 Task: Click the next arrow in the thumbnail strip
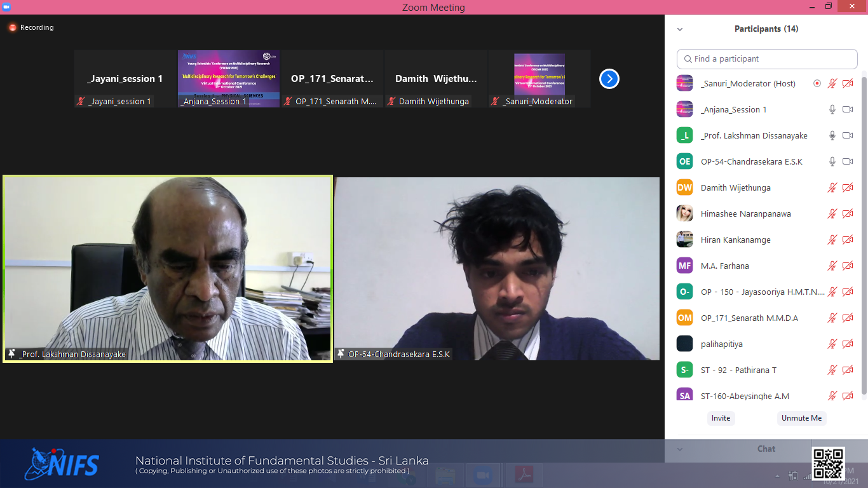click(609, 79)
